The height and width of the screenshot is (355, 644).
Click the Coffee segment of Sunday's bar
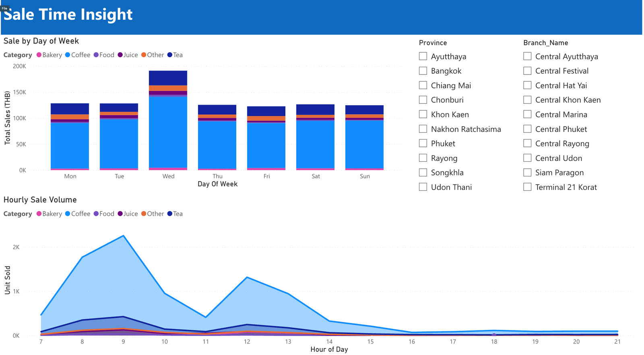tap(364, 144)
